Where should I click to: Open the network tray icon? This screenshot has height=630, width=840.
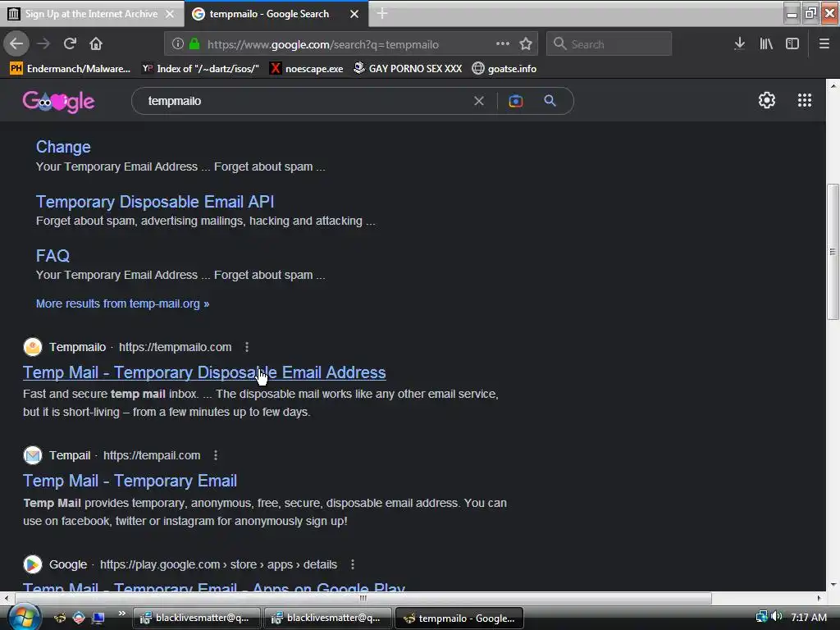(761, 617)
